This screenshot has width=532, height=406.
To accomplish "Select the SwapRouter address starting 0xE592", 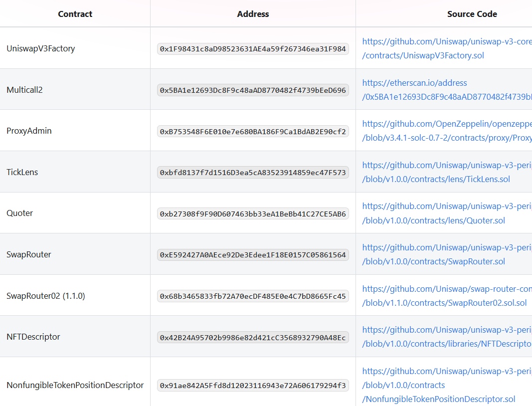I will (x=253, y=254).
